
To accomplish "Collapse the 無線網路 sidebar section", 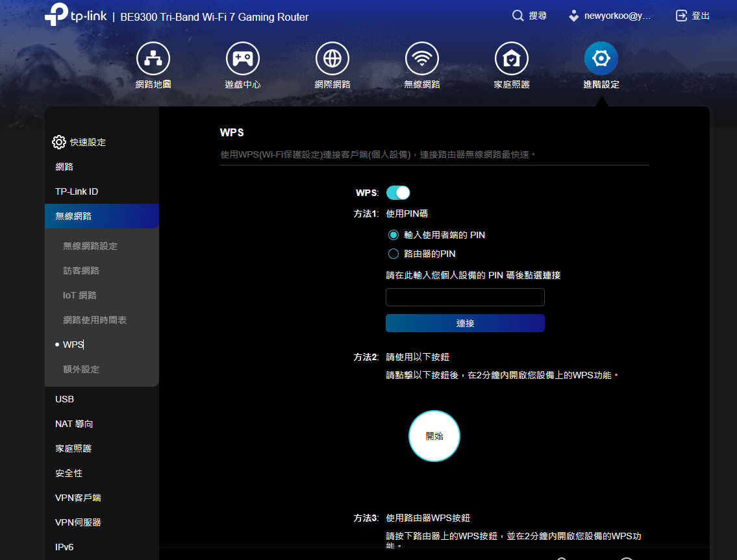I will (101, 216).
